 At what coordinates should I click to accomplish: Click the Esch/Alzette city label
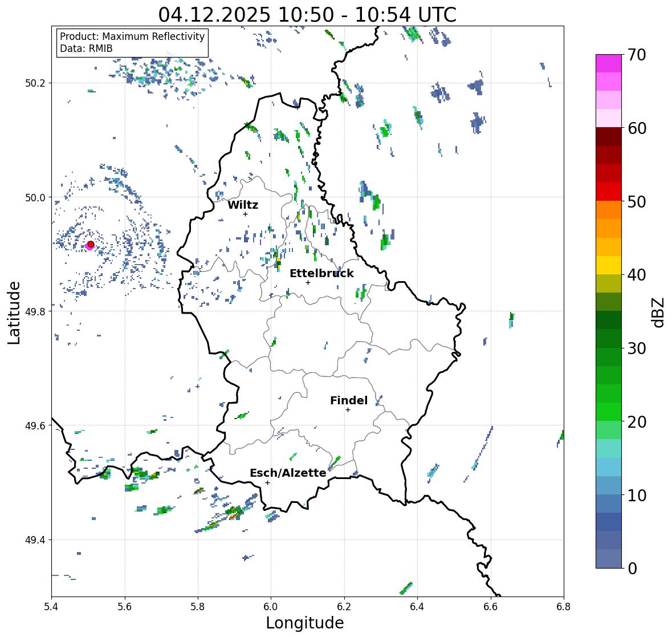pos(288,473)
